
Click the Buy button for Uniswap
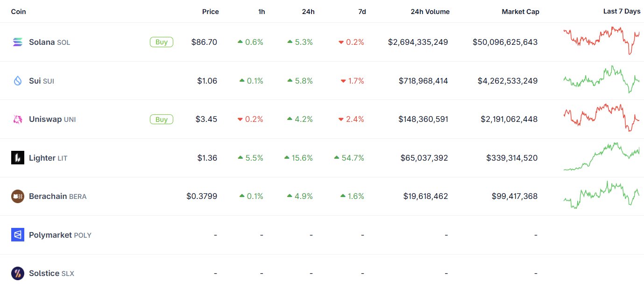coord(162,120)
